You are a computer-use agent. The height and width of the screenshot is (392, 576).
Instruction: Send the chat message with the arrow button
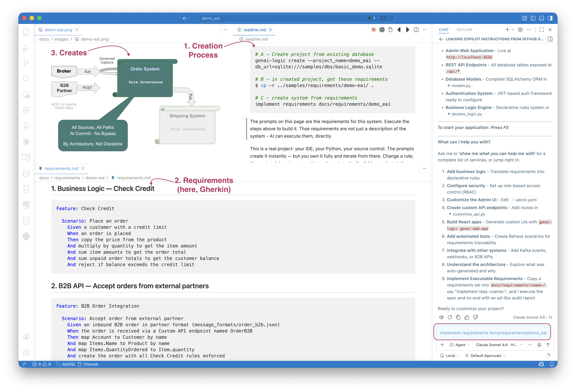(x=548, y=345)
